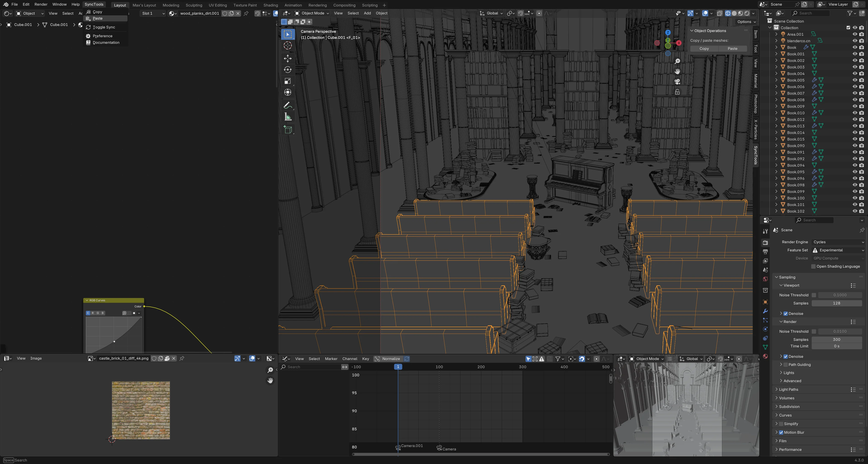Open the World properties tab icon
This screenshot has height=464, width=868.
coord(765,279)
